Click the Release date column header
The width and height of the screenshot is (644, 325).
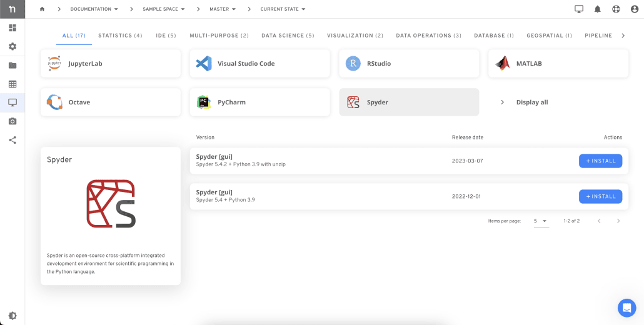click(x=468, y=137)
